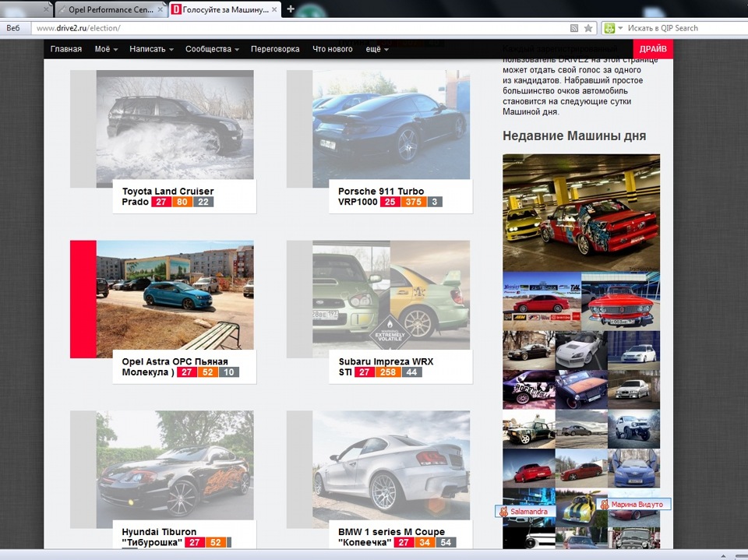This screenshot has height=560, width=748.
Task: Click the address bar showing drive2.ru/election
Action: point(301,28)
